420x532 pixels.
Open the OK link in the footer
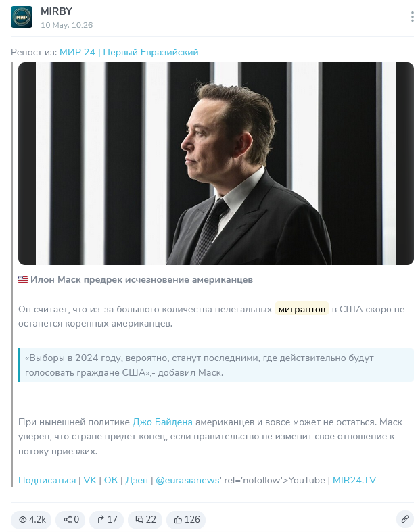click(x=111, y=480)
